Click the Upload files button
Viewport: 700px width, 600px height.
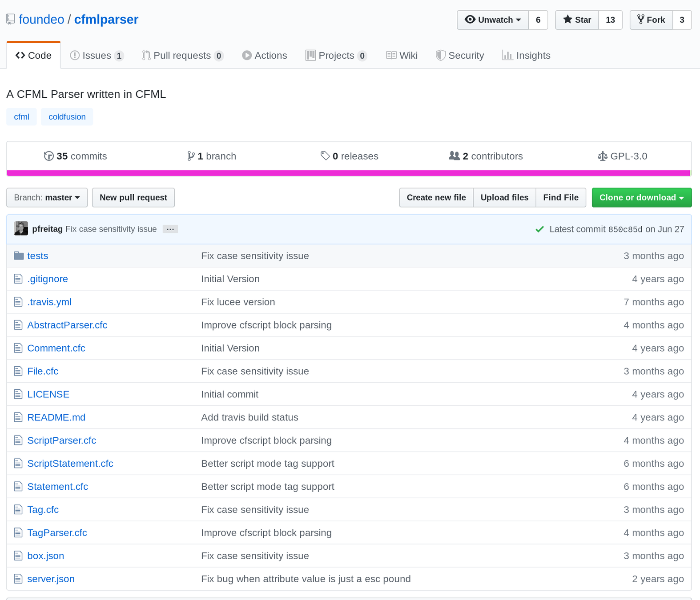505,197
